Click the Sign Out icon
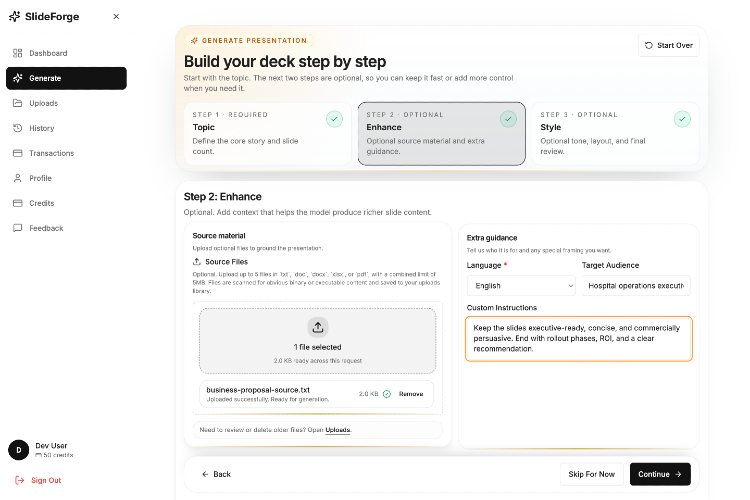 click(x=20, y=480)
